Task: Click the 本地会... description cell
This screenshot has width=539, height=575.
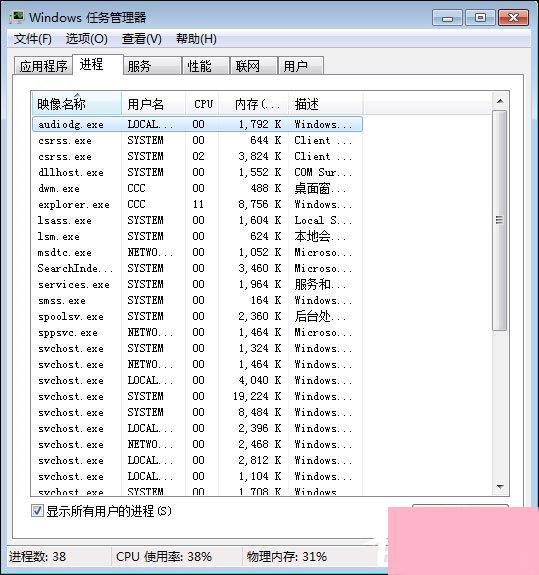Action: coord(320,237)
